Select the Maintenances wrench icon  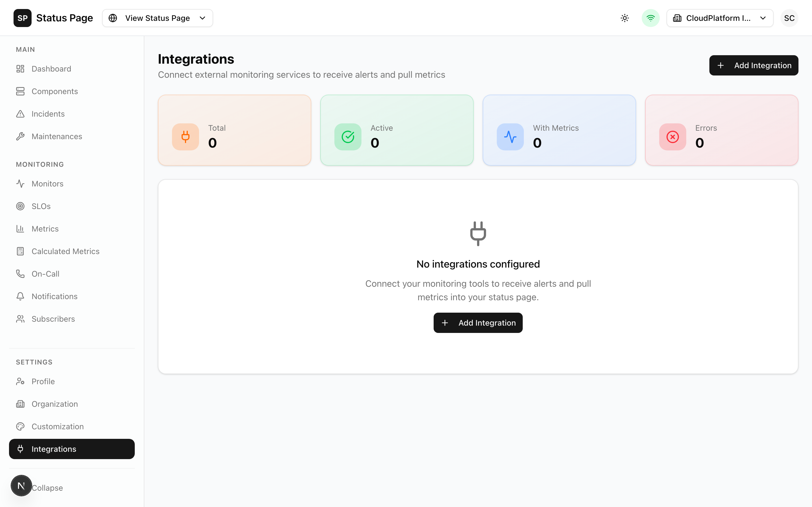tap(20, 136)
